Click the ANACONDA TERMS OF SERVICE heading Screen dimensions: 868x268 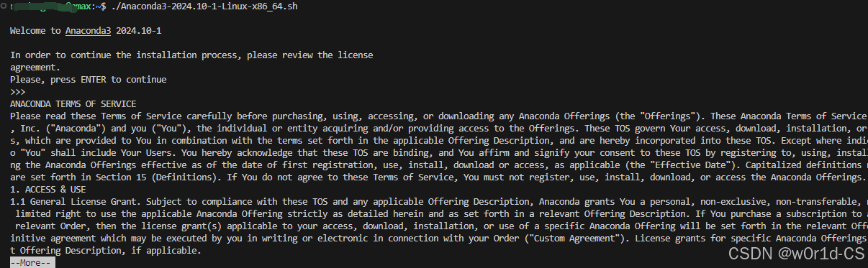pos(73,104)
